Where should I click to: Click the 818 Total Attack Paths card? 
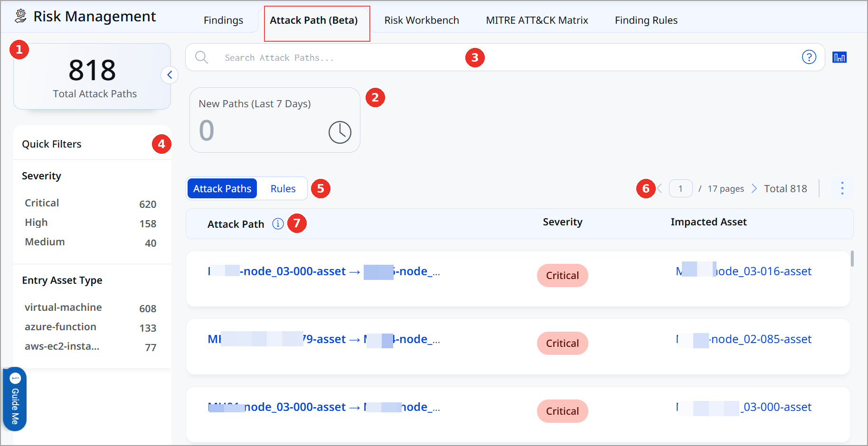(x=92, y=76)
